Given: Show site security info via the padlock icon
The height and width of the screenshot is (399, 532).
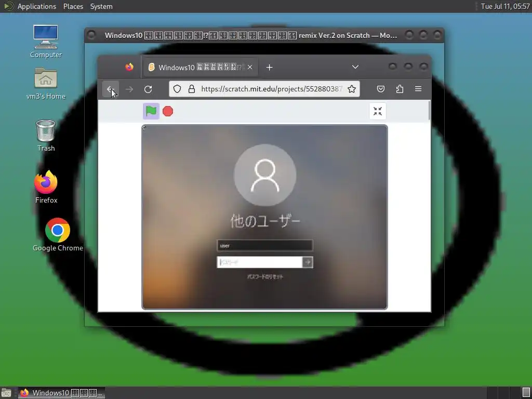Looking at the screenshot, I should (x=192, y=89).
